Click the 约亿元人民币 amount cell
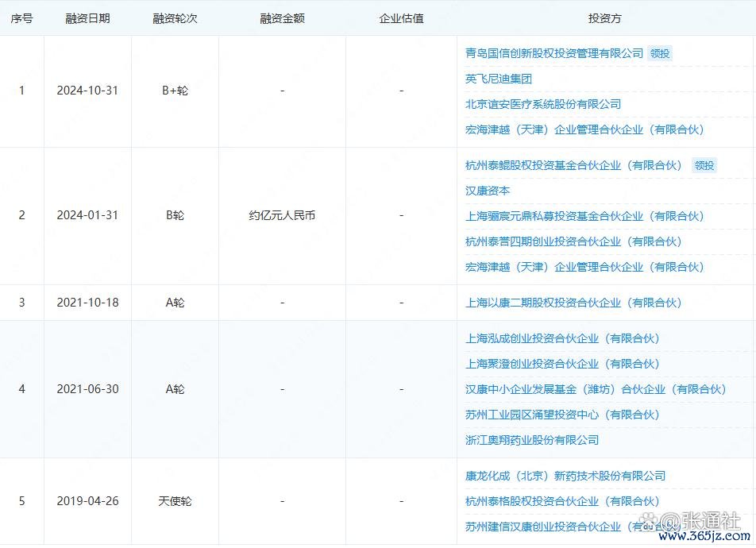The height and width of the screenshot is (548, 756). point(282,215)
